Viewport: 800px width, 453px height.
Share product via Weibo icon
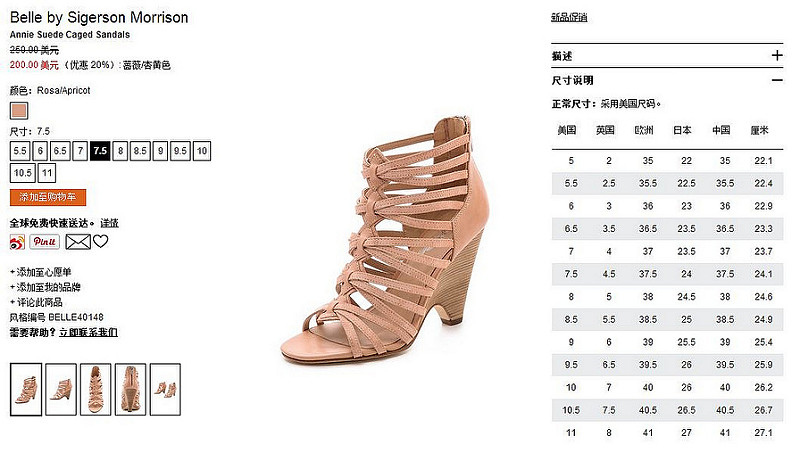point(17,242)
